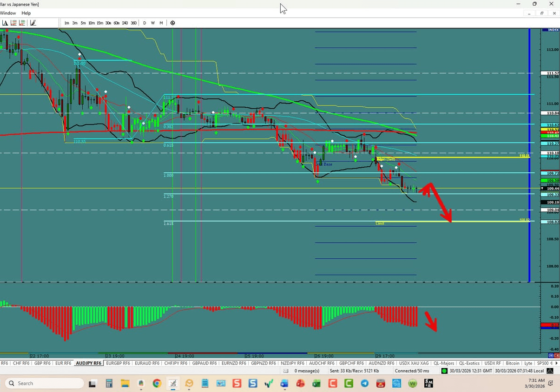Select the trendline drawing tool
560x392 pixels.
coord(33,22)
